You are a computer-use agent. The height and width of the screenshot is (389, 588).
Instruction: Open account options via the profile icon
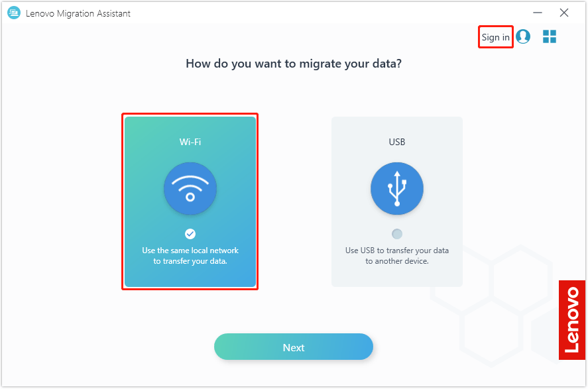pyautogui.click(x=523, y=36)
